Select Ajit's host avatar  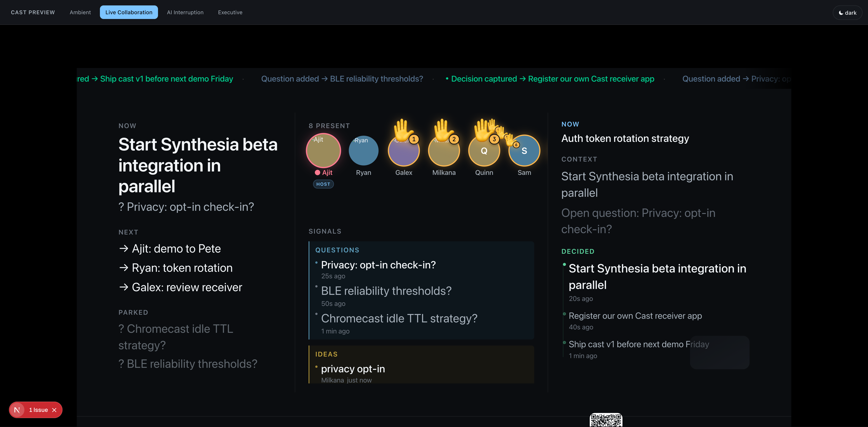[x=323, y=150]
